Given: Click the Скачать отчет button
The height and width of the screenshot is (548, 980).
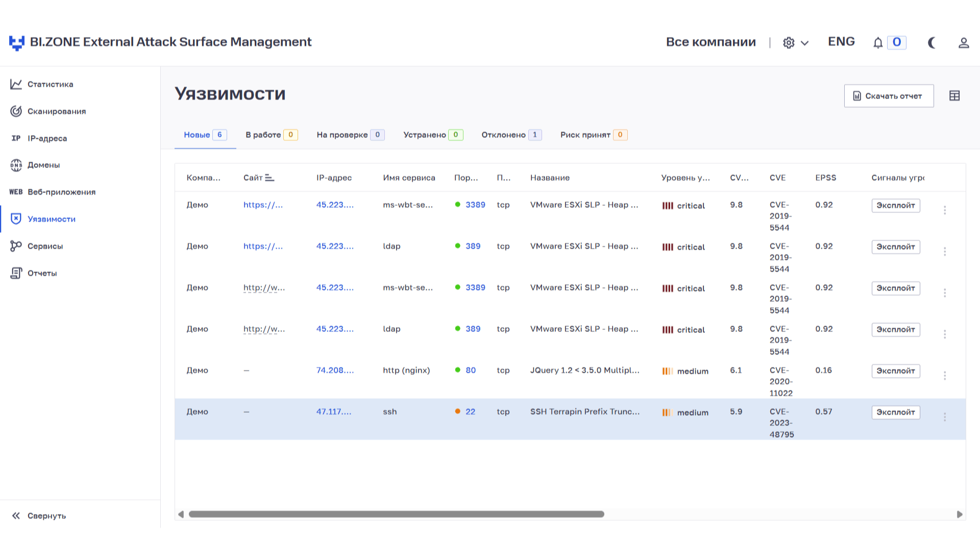Looking at the screenshot, I should point(889,96).
